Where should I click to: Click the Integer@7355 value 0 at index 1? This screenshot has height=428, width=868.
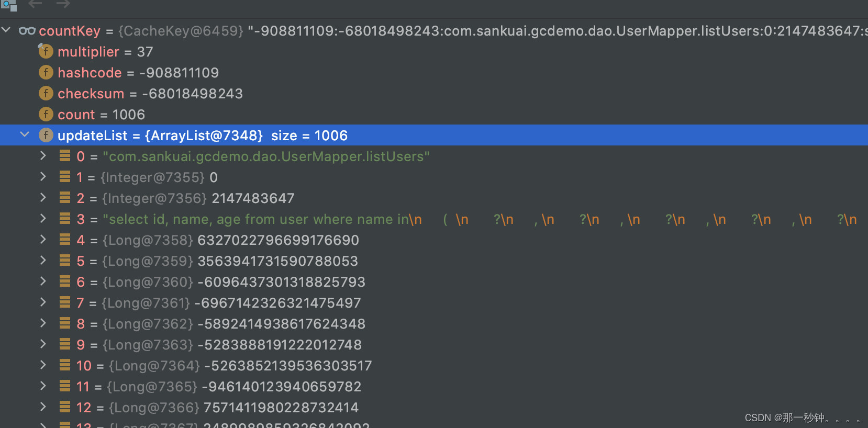click(214, 177)
